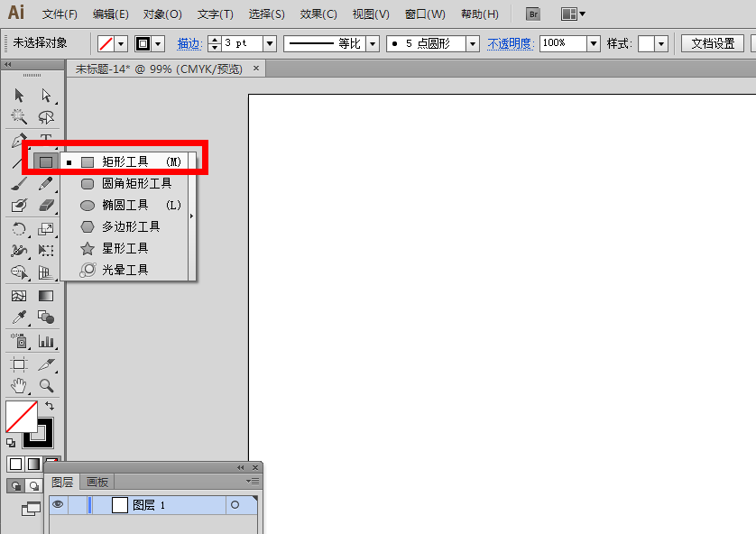
Task: Select the Pen tool
Action: tap(19, 140)
